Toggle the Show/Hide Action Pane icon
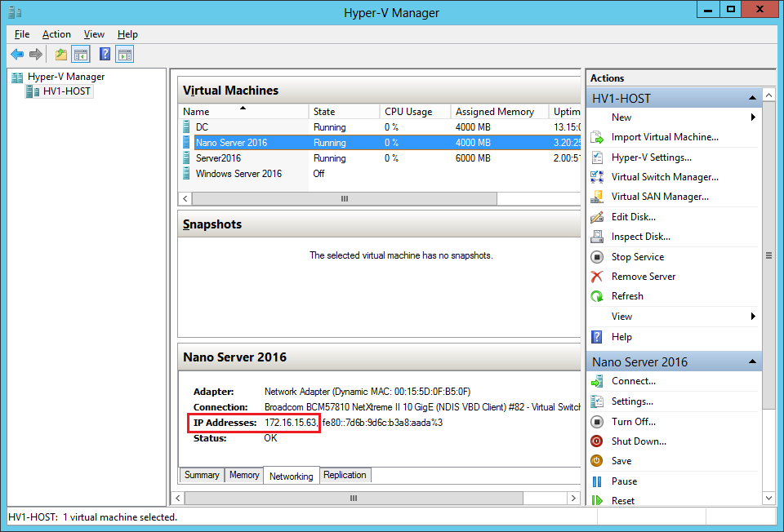 click(124, 54)
